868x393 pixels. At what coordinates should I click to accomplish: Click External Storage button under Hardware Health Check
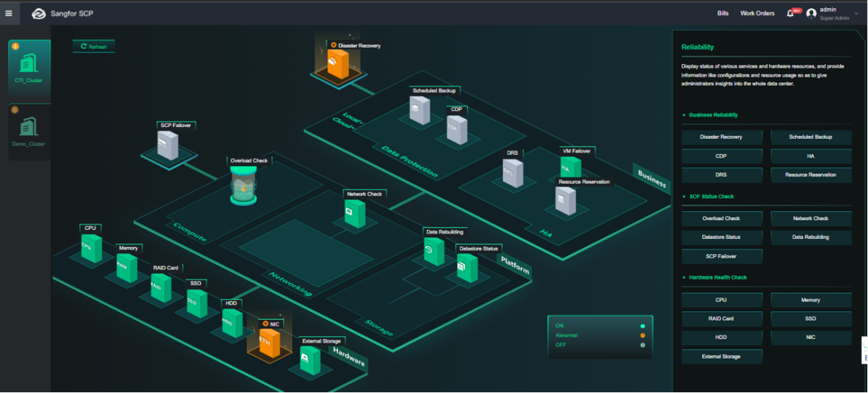pos(722,356)
